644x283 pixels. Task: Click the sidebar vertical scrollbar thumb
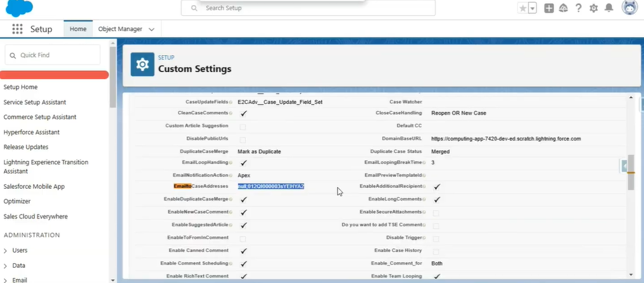click(113, 77)
